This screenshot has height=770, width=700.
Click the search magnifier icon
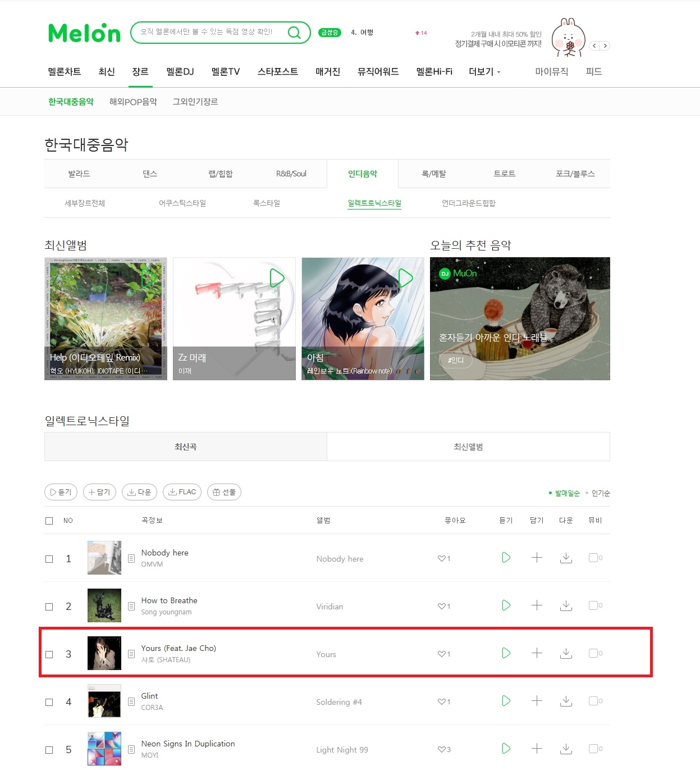(x=294, y=33)
